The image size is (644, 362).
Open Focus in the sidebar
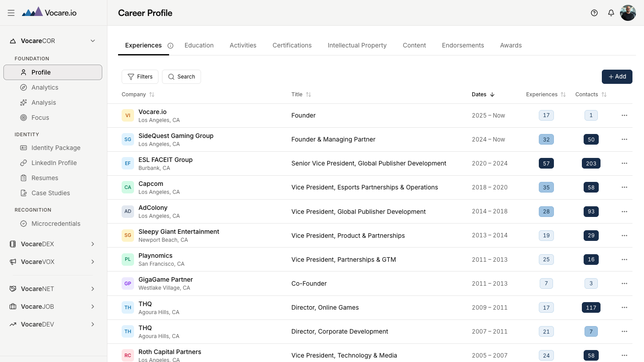(53, 118)
